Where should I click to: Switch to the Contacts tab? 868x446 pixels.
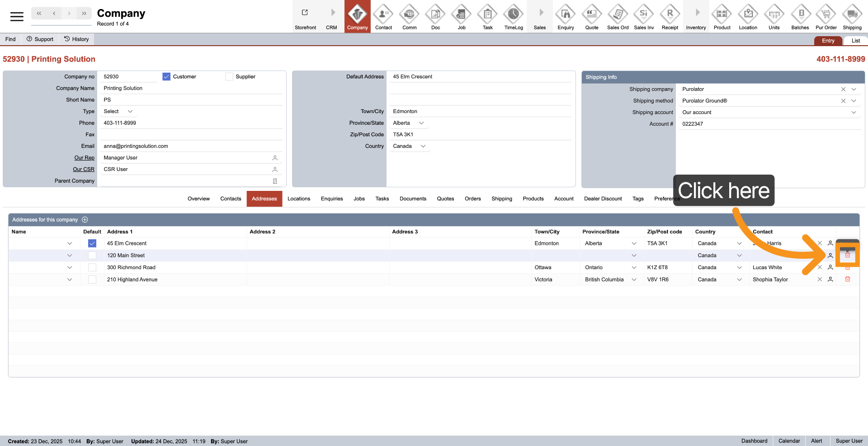231,199
